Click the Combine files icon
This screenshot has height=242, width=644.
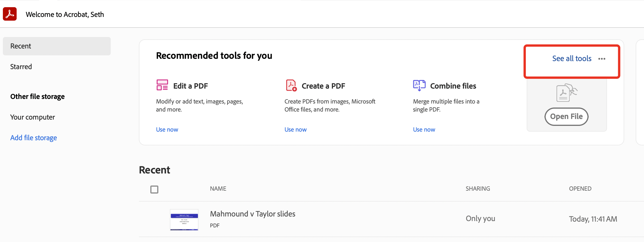[x=419, y=85]
